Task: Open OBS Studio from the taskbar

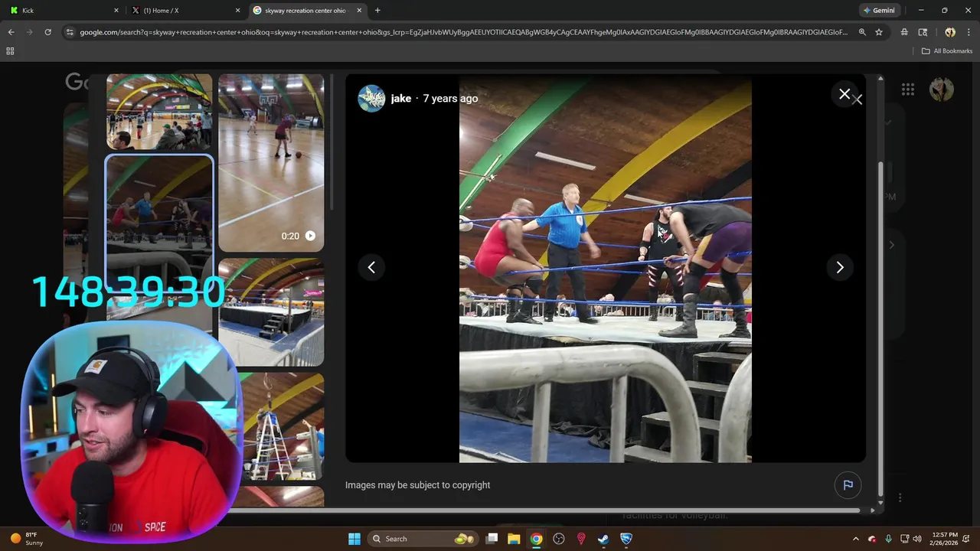Action: pyautogui.click(x=559, y=539)
